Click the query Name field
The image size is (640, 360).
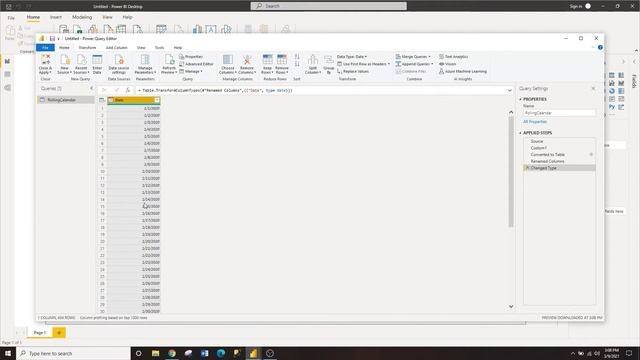click(x=559, y=113)
